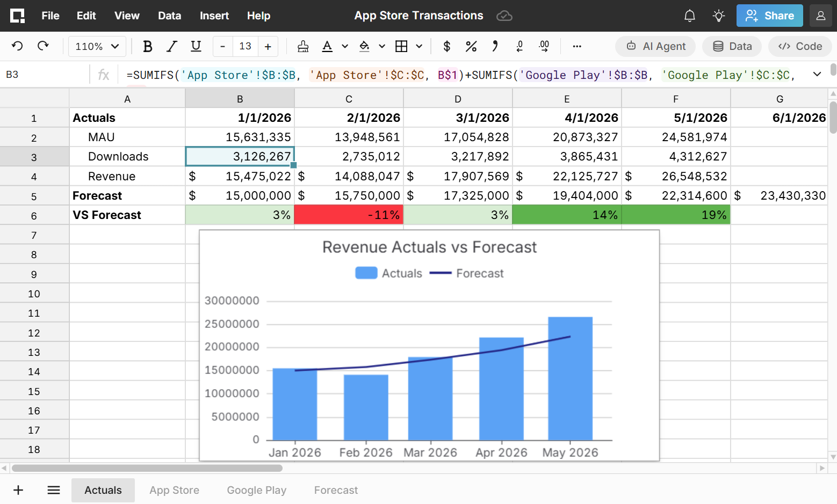Viewport: 837px width, 504px height.
Task: Select the 5/1/2026 header cell
Action: 675,118
